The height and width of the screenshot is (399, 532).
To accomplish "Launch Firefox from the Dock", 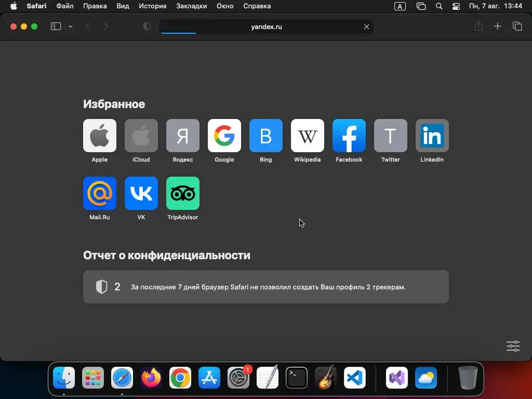I will pos(151,378).
